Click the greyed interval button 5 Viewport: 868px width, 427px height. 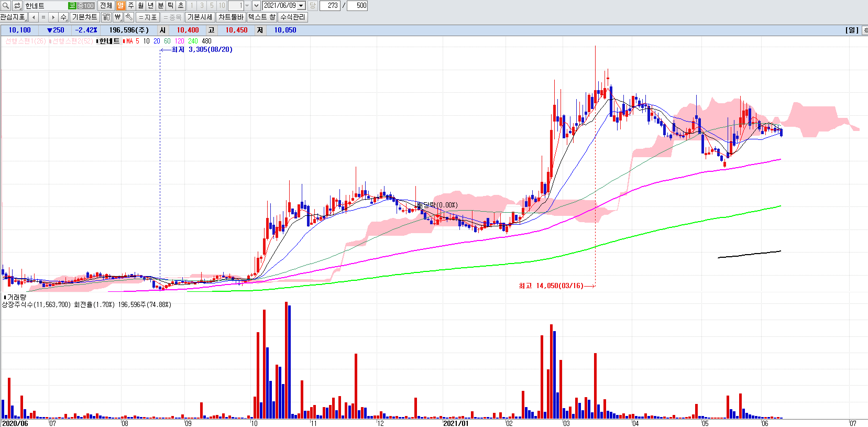click(x=212, y=5)
